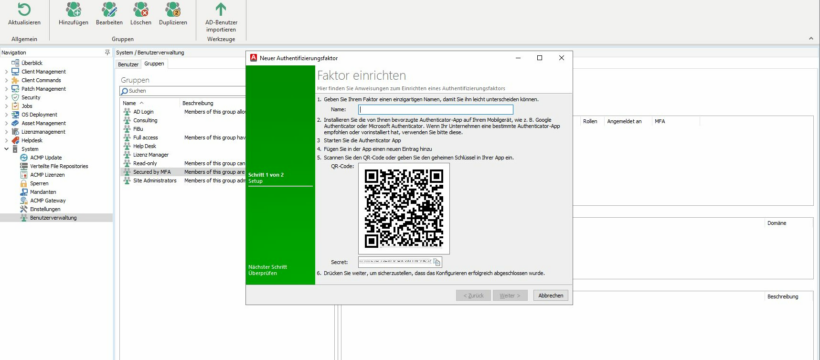Screen dimensions: 820x360
Task: Expand Security tree node
Action: coord(6,97)
